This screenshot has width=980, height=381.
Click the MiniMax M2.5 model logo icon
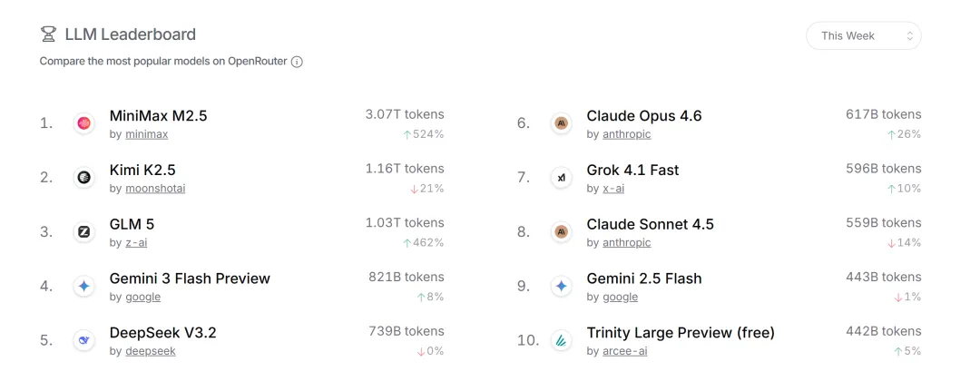pyautogui.click(x=84, y=123)
